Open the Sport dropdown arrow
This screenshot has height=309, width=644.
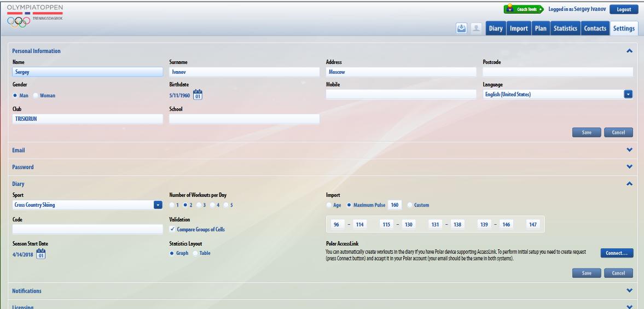[158, 205]
